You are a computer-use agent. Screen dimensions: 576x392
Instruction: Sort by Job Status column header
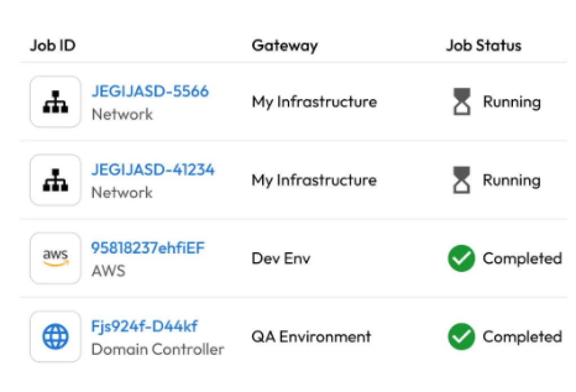[x=484, y=46]
